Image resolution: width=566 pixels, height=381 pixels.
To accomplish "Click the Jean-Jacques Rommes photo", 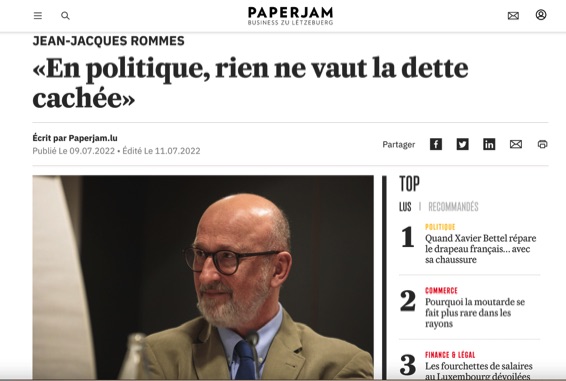I will [203, 277].
